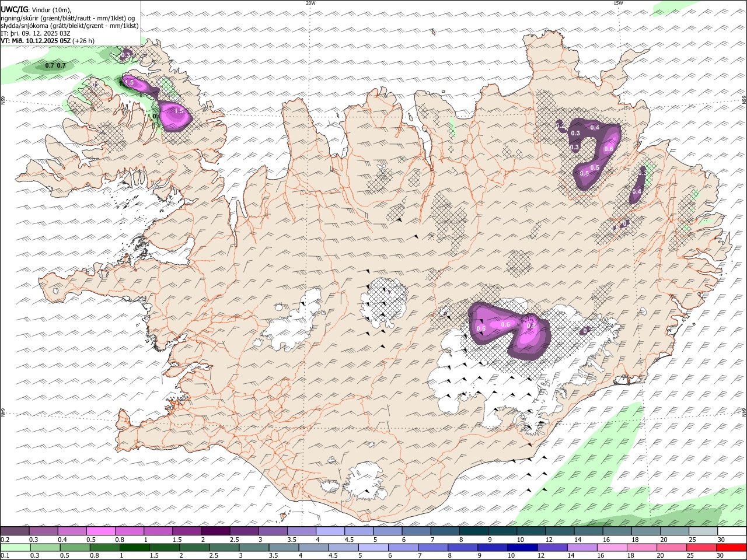Screen dimensions: 747x560
Task: Select the bright pink 0.5 snow legend swatch
Action: tap(100, 531)
